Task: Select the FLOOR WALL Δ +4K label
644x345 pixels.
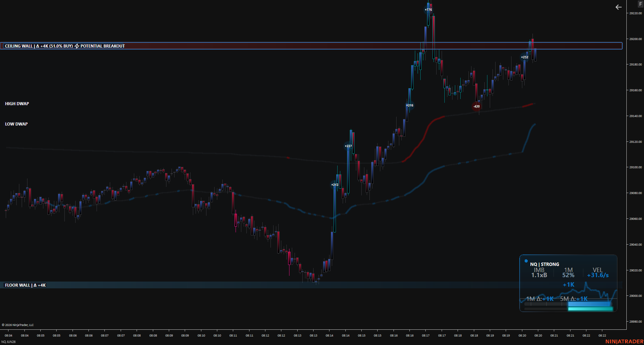Action: tap(25, 285)
